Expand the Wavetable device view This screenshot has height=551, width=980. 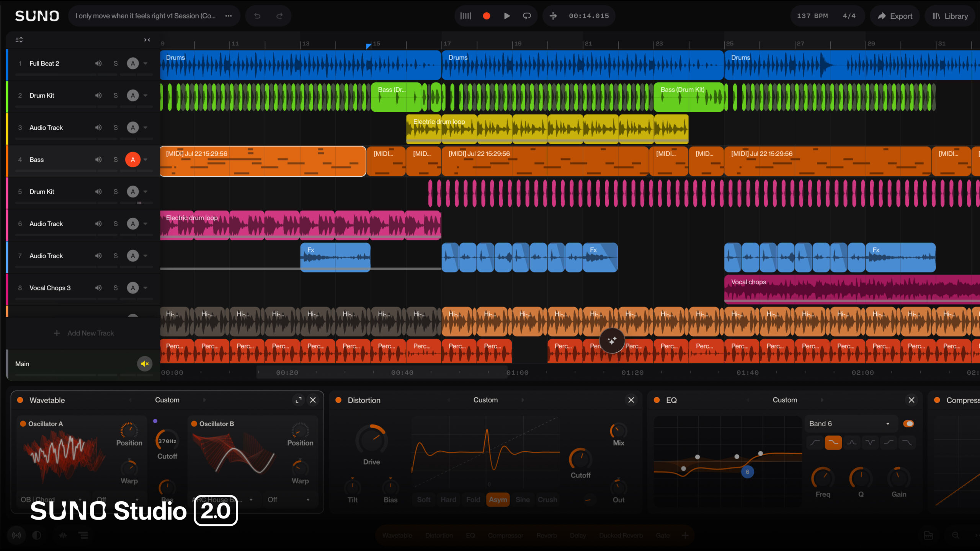coord(299,400)
